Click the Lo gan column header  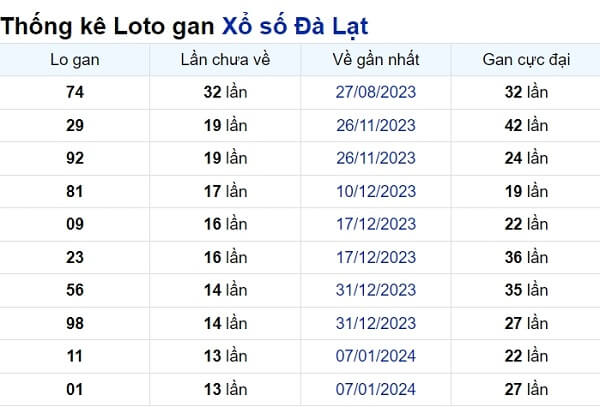tap(75, 60)
